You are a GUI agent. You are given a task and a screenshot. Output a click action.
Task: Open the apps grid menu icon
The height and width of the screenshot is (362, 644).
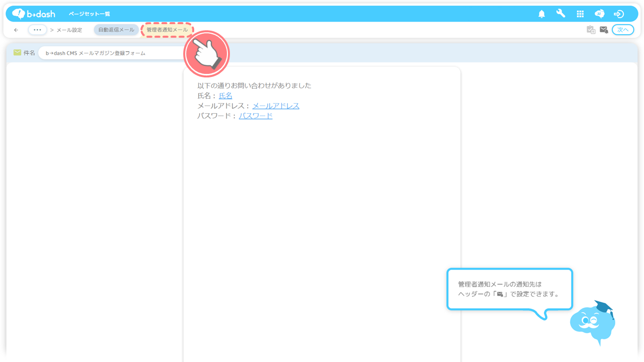coord(580,14)
